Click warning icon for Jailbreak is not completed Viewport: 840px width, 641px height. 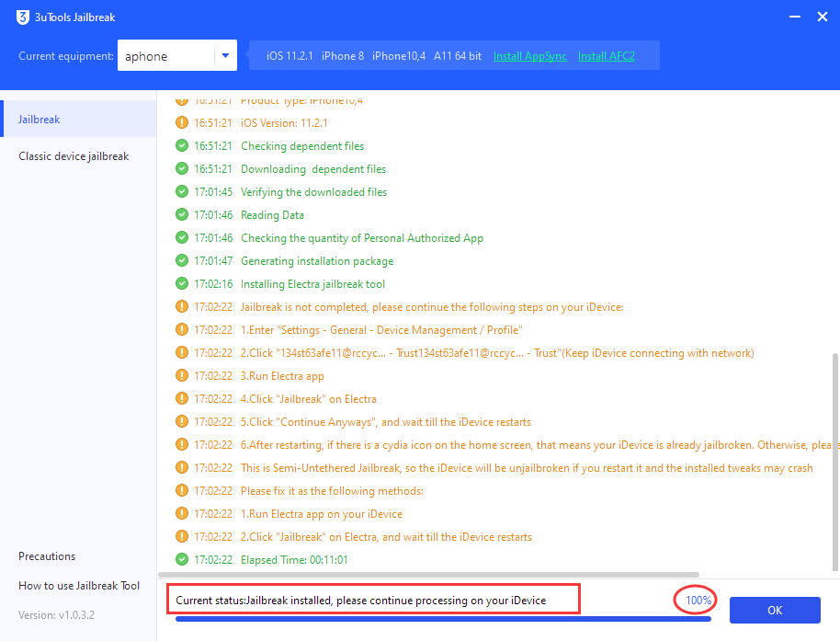[x=182, y=306]
